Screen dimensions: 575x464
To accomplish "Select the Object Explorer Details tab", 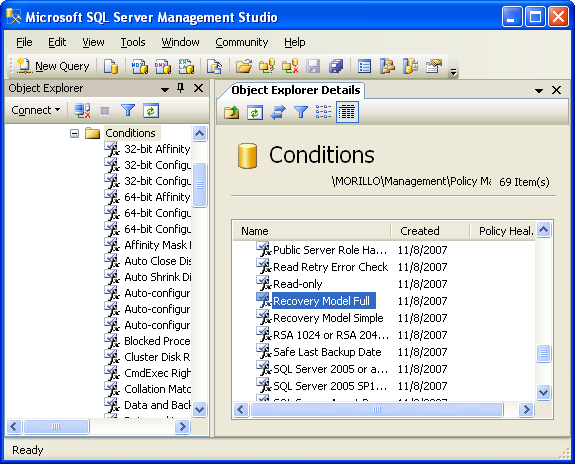I will (x=296, y=90).
